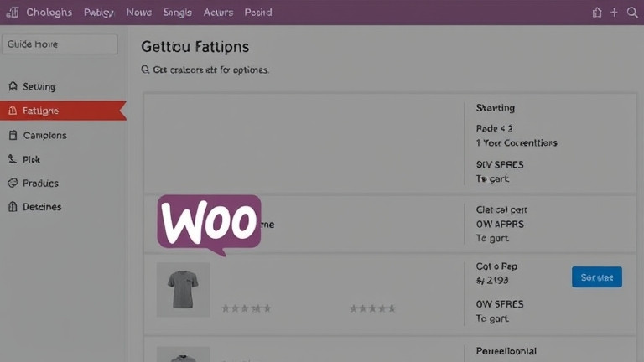This screenshot has height=362, width=644.
Task: Click the blue Ser slae button
Action: tap(597, 277)
